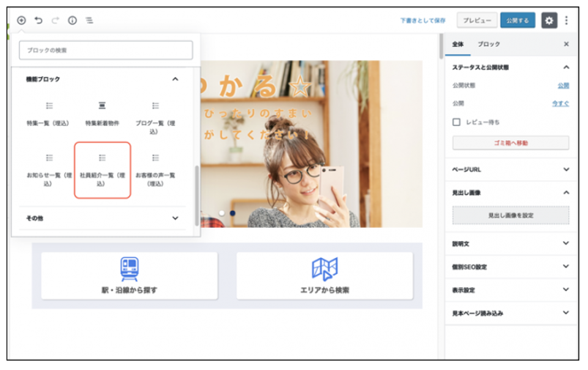Image resolution: width=588 pixels, height=370 pixels.
Task: Expand the 個別SEO設定 panel
Action: coord(565,267)
